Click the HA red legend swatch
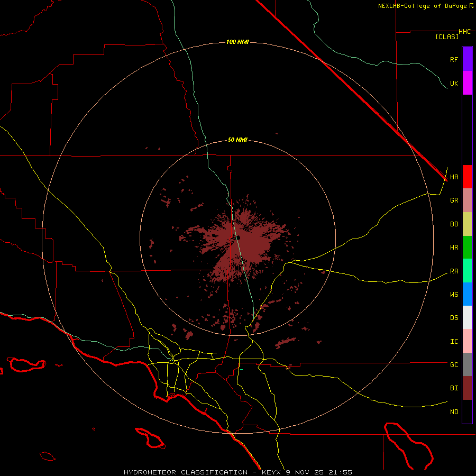 point(467,177)
